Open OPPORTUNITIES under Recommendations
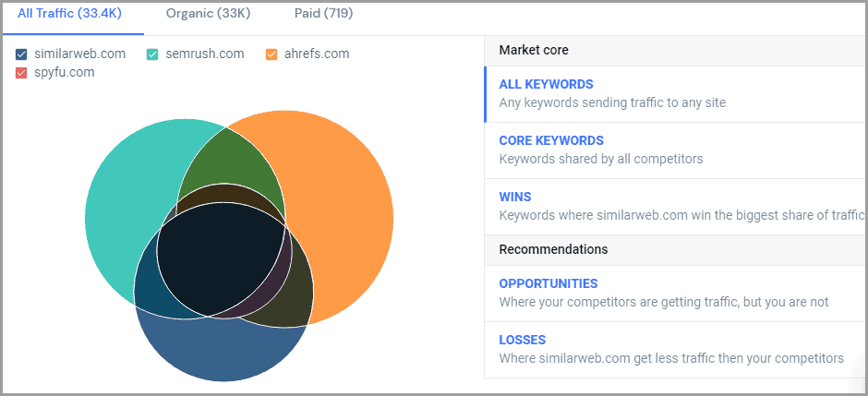 tap(549, 283)
